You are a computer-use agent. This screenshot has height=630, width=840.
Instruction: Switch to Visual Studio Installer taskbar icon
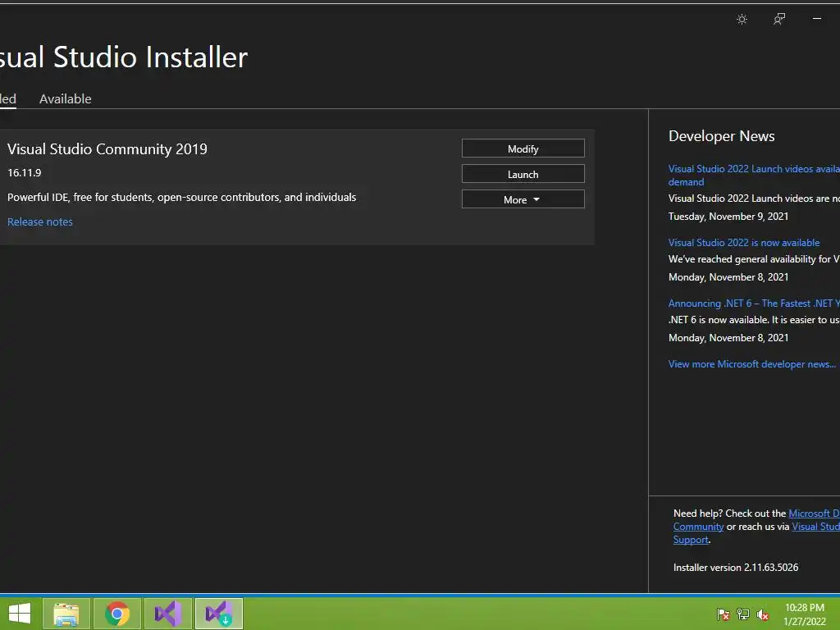pyautogui.click(x=219, y=614)
